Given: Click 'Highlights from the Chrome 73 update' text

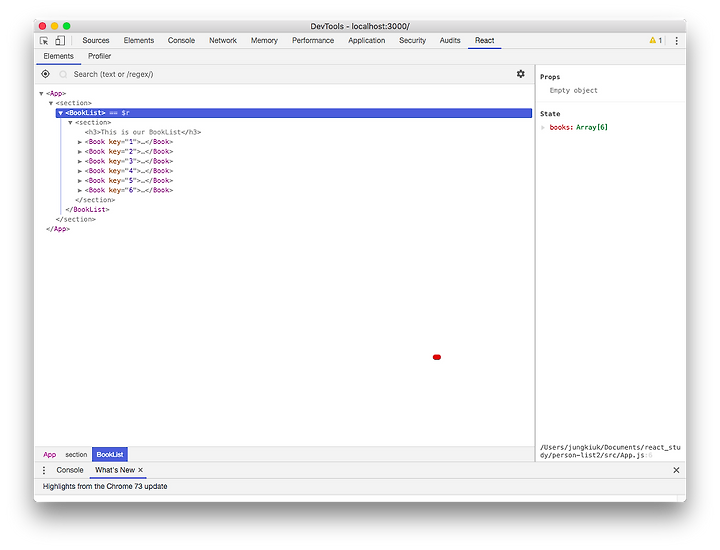Looking at the screenshot, I should tap(105, 486).
